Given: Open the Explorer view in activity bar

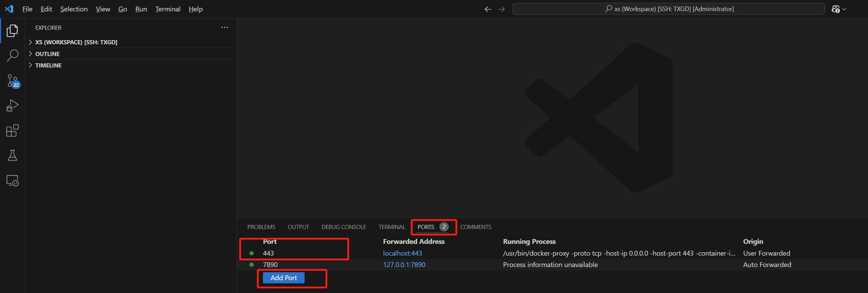Looking at the screenshot, I should point(12,31).
